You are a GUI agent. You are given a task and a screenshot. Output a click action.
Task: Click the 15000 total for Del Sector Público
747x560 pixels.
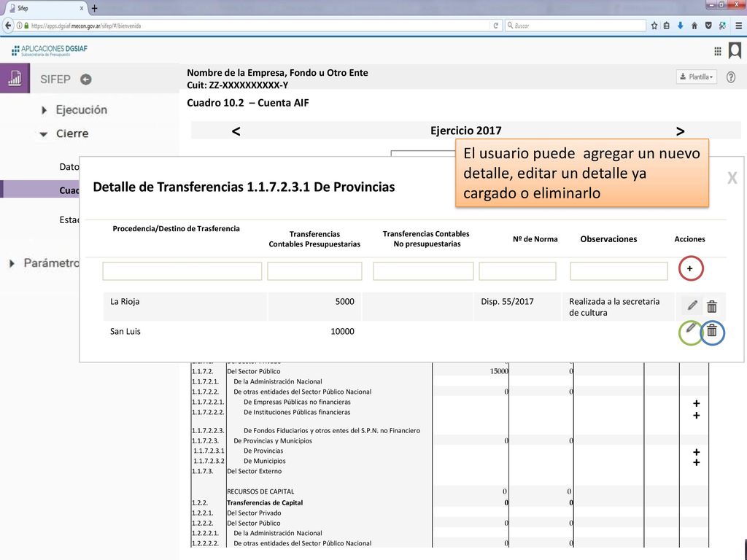click(499, 371)
